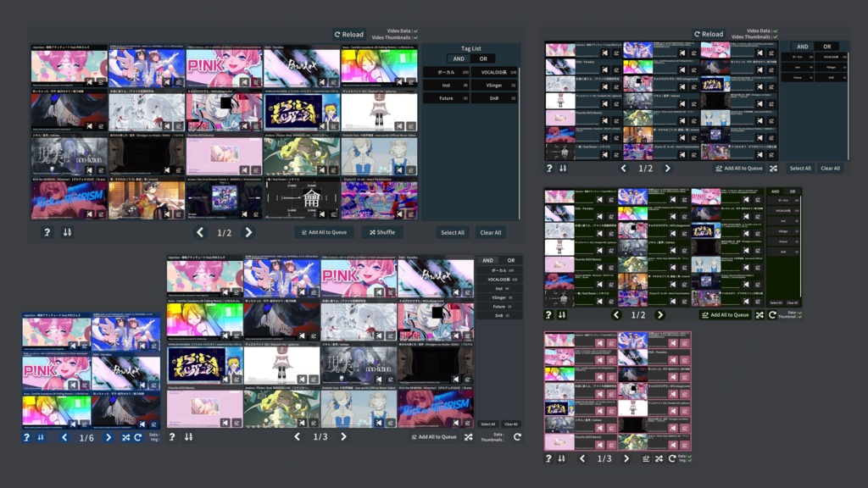Filter by Future tag in Tag List panel
The width and height of the screenshot is (868, 488).
(446, 98)
